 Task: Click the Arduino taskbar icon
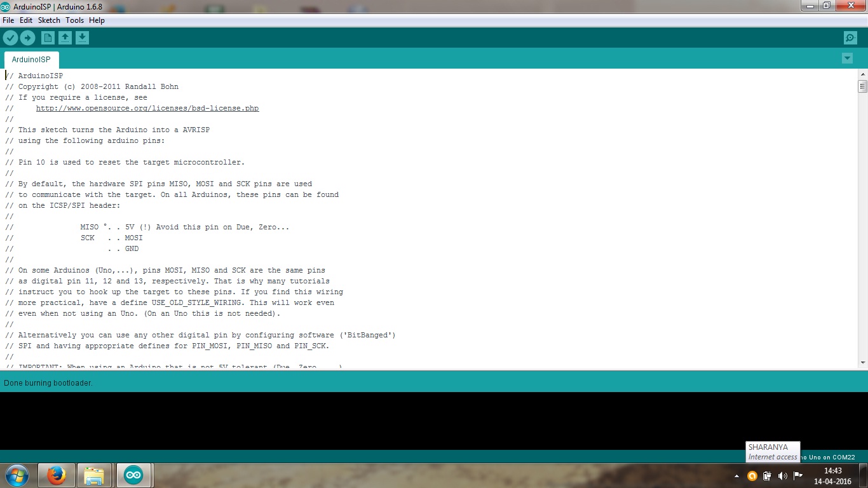tap(133, 475)
